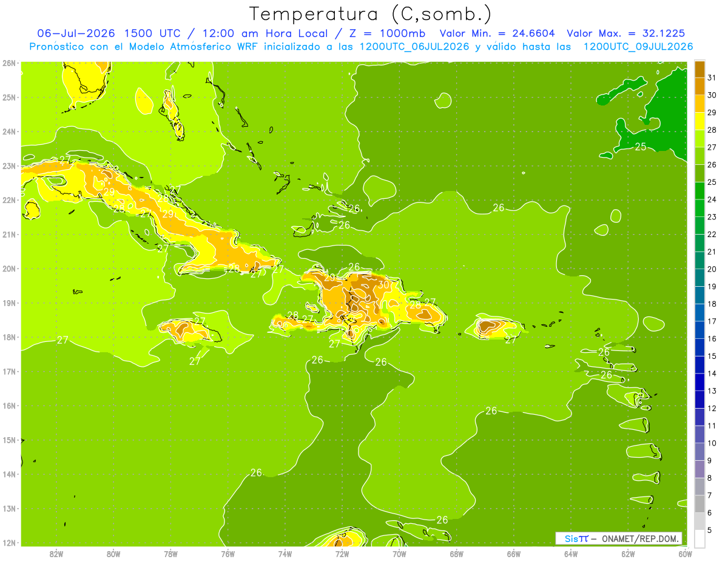Click the 14N latitude axis label
The width and height of the screenshot is (728, 562).
coord(9,474)
